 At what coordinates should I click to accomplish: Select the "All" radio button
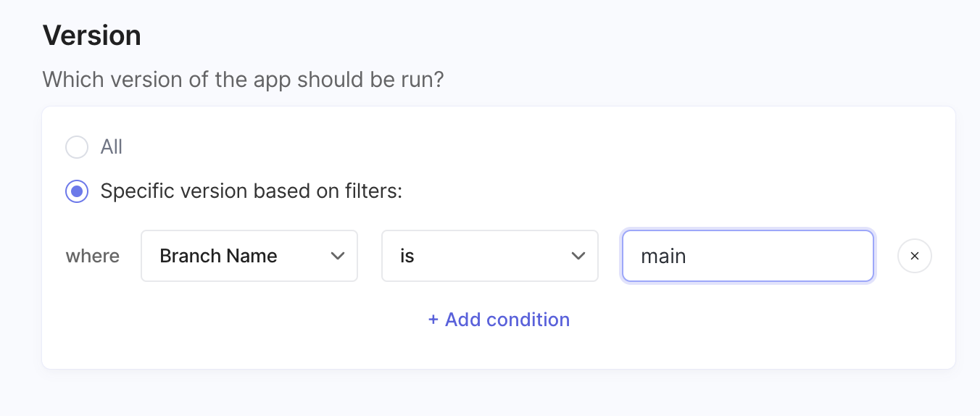tap(77, 147)
